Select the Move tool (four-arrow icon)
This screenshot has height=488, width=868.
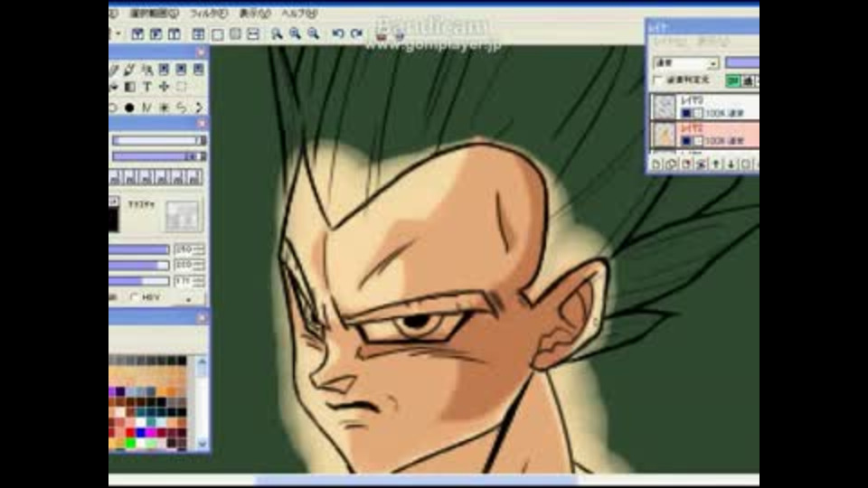165,87
